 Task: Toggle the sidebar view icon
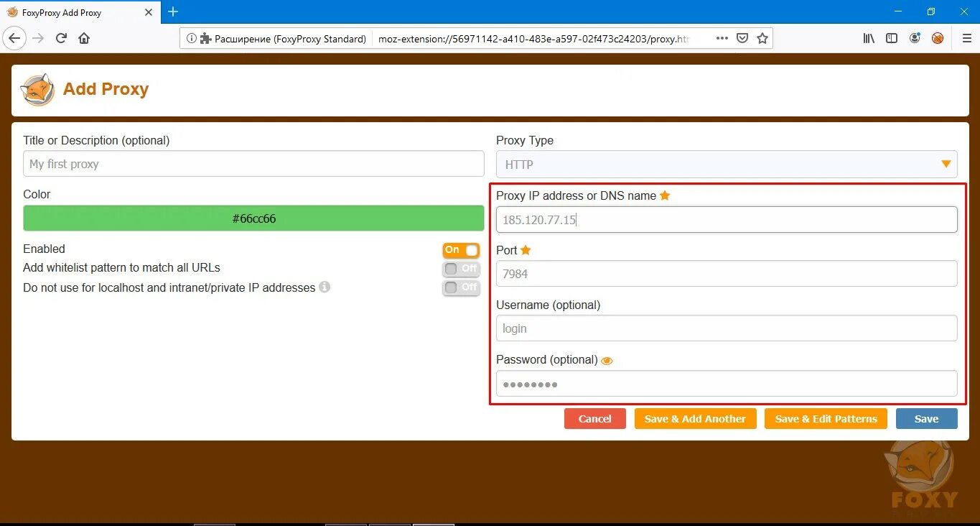click(x=892, y=38)
